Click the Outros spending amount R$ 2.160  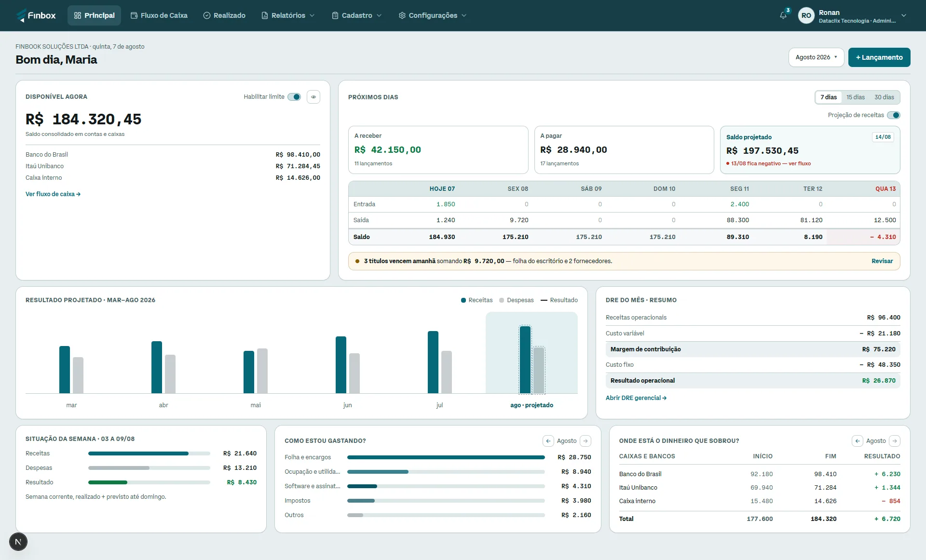576,515
